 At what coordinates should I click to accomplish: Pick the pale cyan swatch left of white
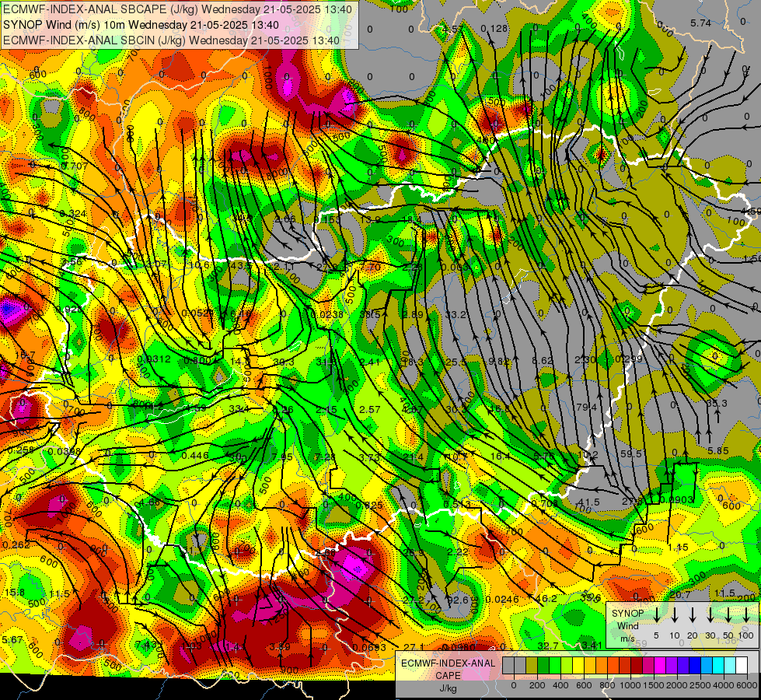pyautogui.click(x=729, y=666)
